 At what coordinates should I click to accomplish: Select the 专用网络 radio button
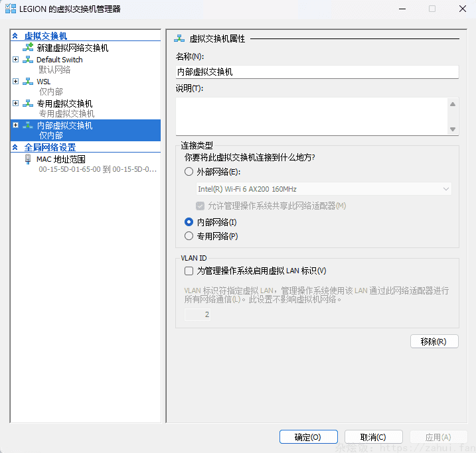(189, 236)
